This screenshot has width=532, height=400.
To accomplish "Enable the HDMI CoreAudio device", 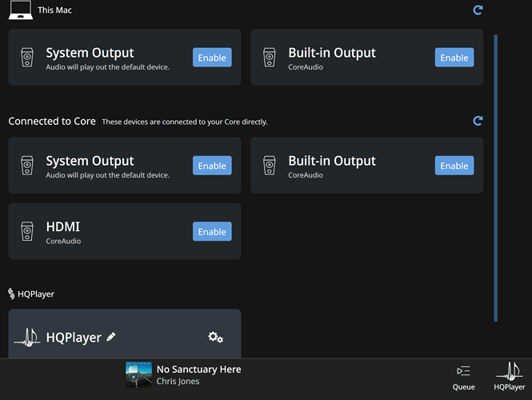I will tap(212, 231).
